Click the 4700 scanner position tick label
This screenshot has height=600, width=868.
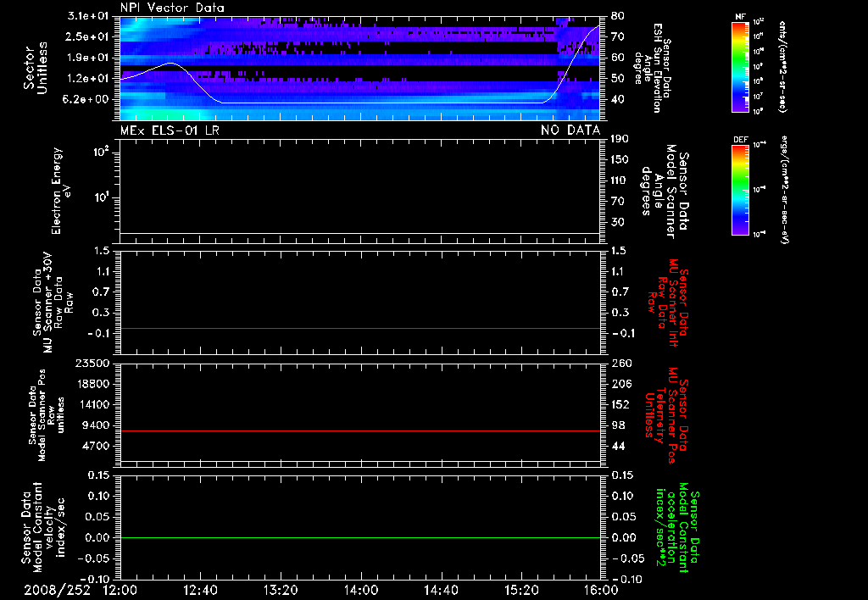[95, 446]
